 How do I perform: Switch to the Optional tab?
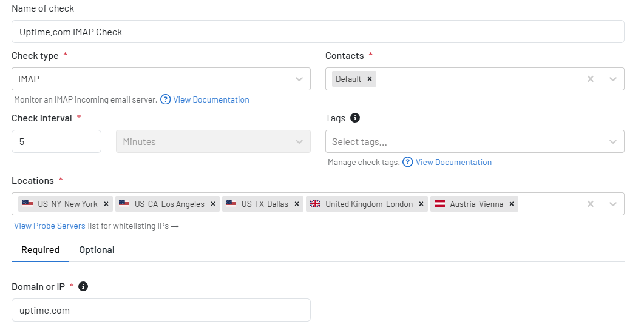coord(97,250)
